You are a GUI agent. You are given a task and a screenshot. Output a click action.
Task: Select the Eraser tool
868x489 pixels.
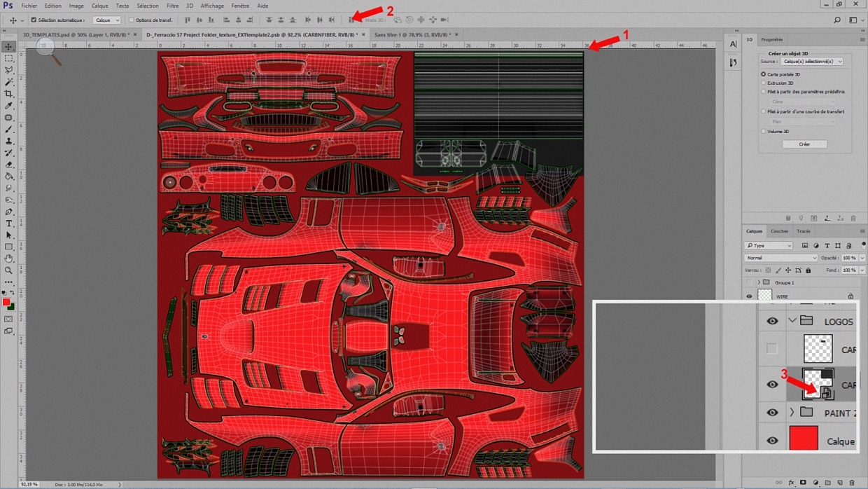tap(8, 165)
